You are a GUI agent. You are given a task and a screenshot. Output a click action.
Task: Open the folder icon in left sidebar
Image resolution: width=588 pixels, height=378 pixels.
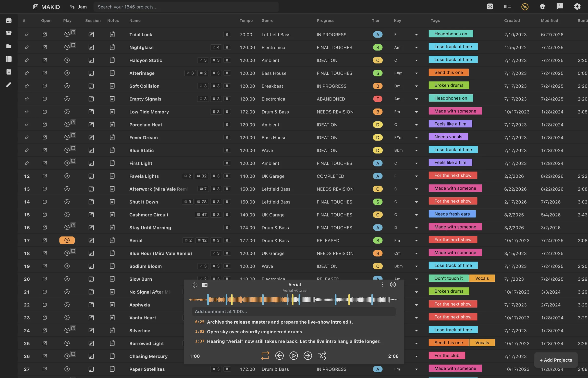pos(9,46)
